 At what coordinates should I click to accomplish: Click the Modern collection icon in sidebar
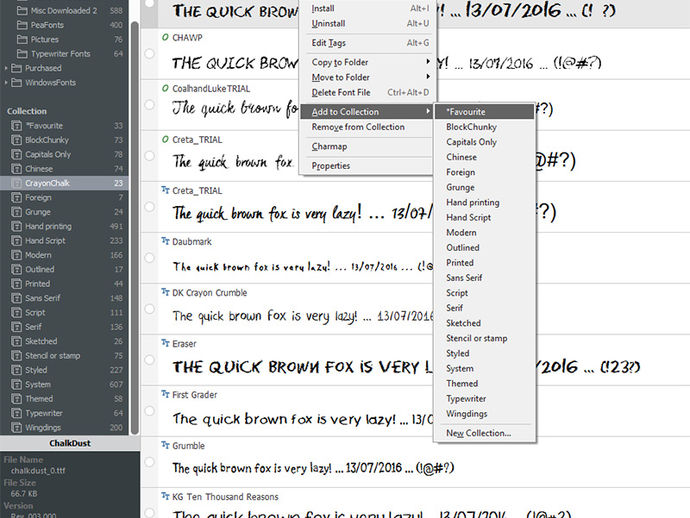pyautogui.click(x=16, y=255)
